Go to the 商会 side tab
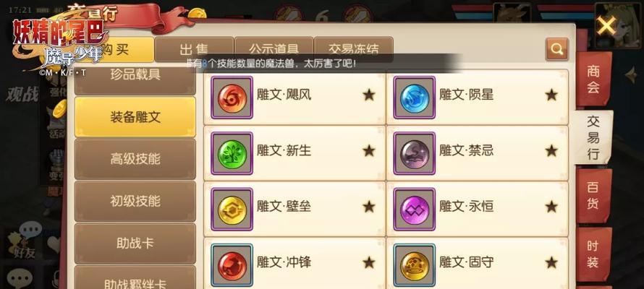Viewport: 644px width, 289px height. (593, 79)
